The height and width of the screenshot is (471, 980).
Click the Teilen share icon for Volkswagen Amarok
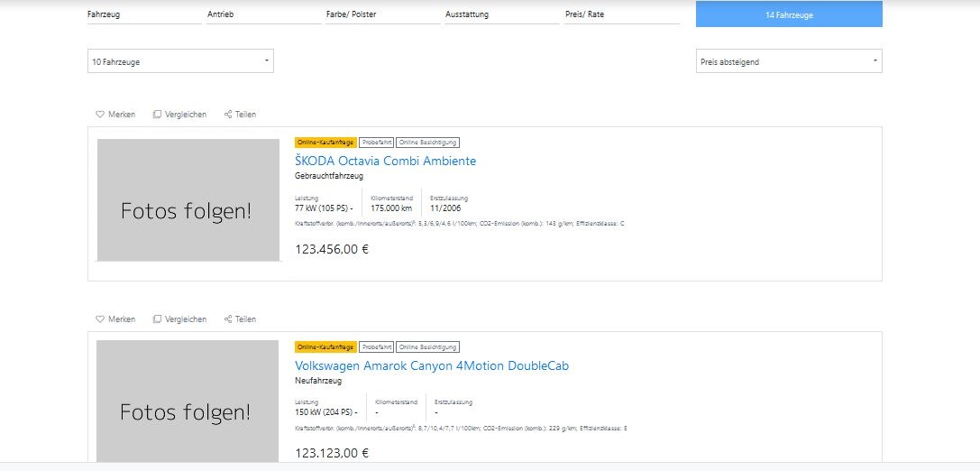pos(228,319)
